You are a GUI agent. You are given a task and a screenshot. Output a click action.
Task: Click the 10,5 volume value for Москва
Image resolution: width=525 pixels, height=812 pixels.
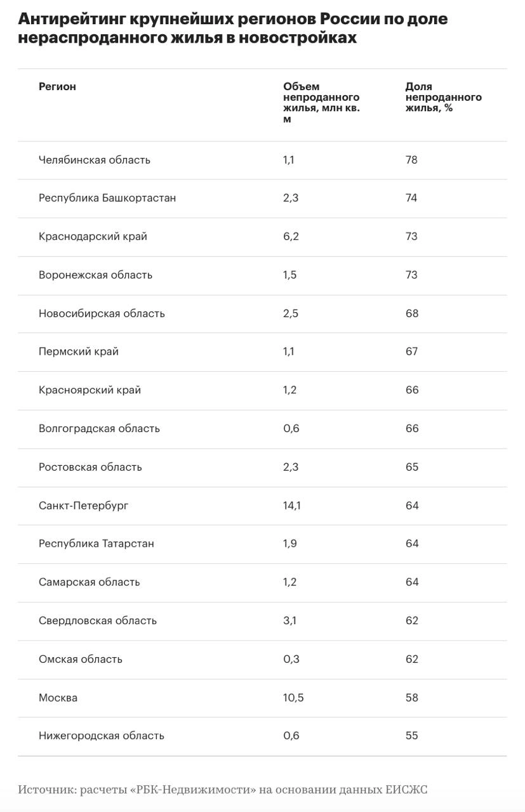[x=293, y=698]
